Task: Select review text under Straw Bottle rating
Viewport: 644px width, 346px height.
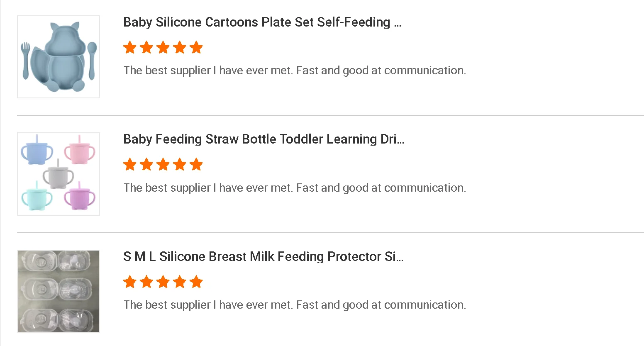Action: pos(295,188)
